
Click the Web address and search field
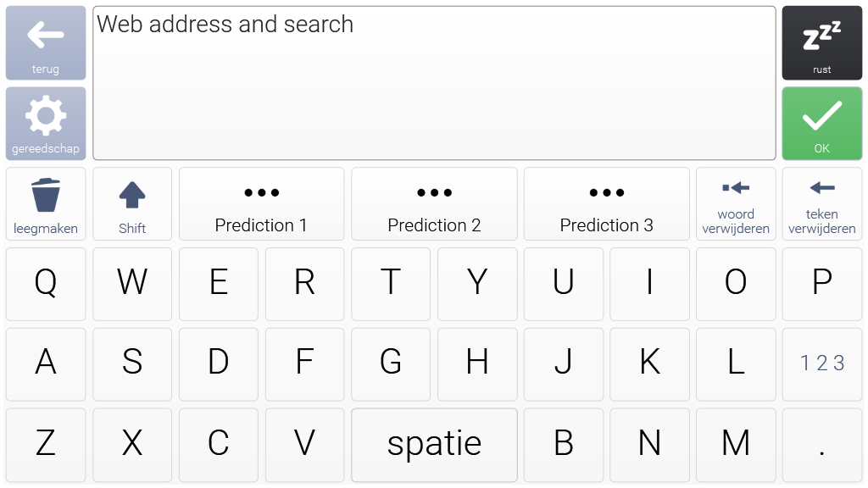click(x=435, y=83)
